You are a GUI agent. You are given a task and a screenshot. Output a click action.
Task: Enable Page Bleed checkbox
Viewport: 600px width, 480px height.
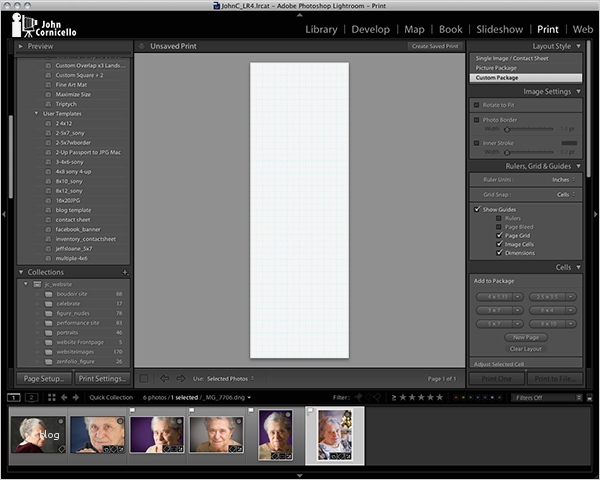(x=499, y=227)
